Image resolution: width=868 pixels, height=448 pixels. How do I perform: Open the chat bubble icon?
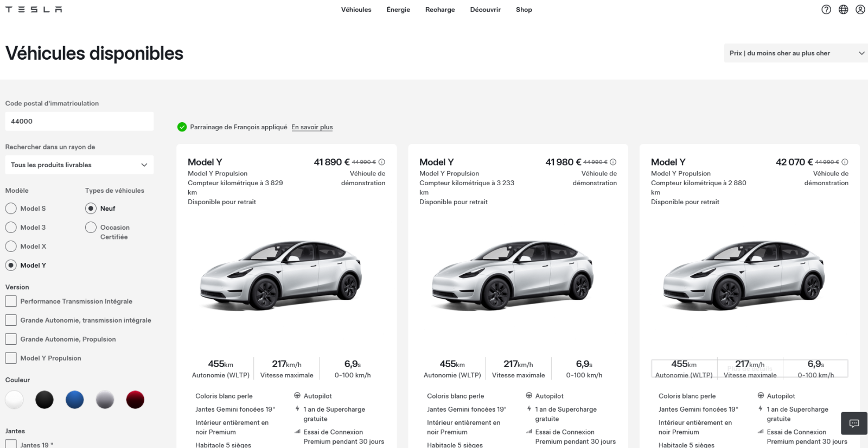coord(854,424)
